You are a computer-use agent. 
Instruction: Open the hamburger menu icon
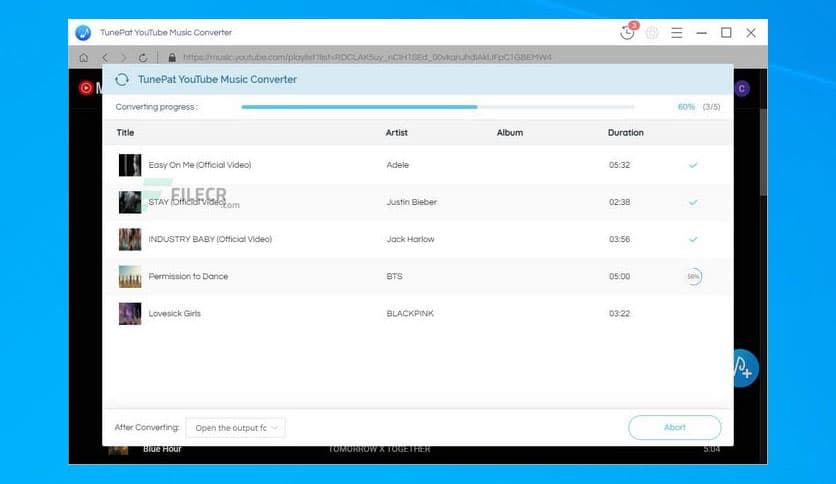click(x=677, y=33)
